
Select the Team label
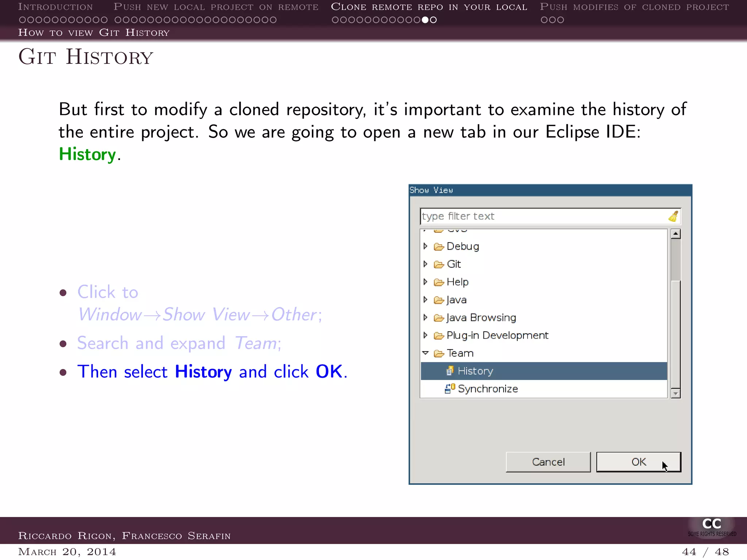460,353
